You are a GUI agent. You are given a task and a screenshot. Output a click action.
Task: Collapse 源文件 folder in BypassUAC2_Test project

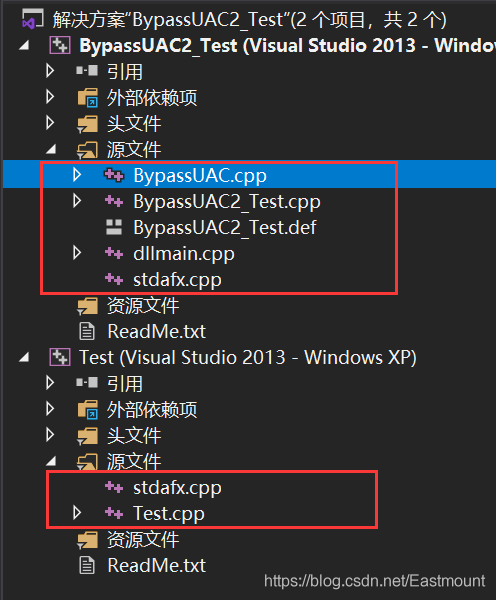tap(51, 149)
